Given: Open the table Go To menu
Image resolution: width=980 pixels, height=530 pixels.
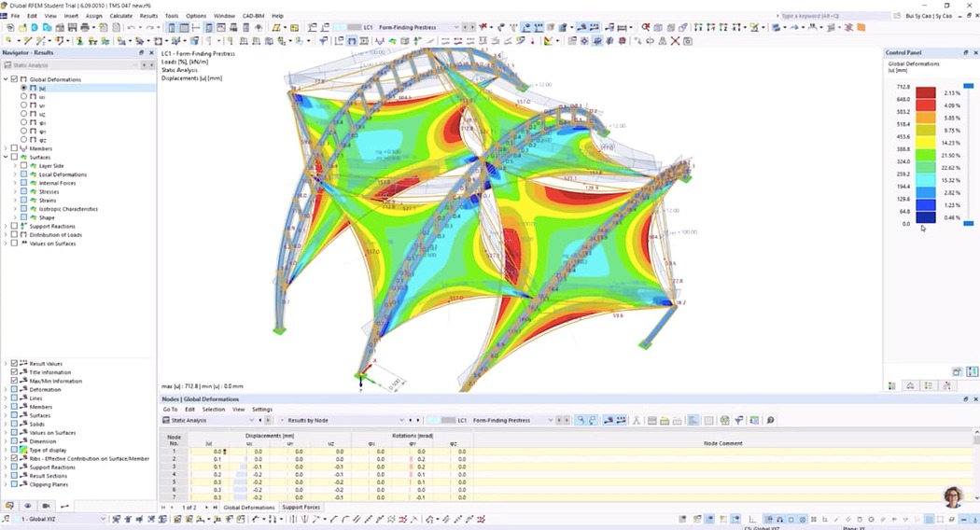Looking at the screenshot, I should click(170, 410).
